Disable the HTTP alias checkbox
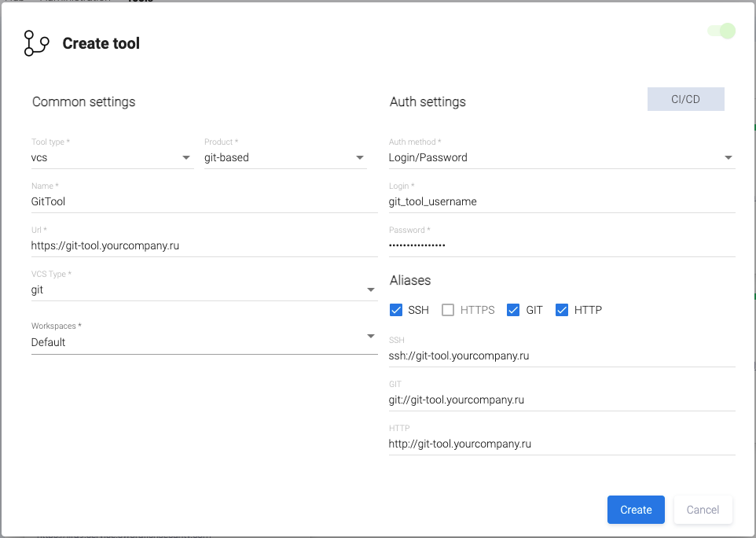This screenshot has height=538, width=756. (562, 310)
